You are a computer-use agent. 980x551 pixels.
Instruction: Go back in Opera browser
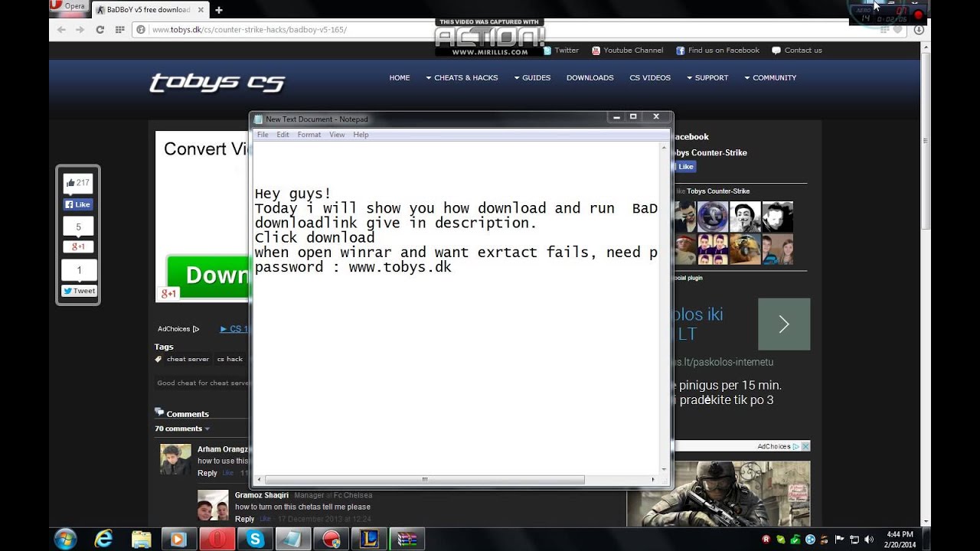pyautogui.click(x=61, y=30)
